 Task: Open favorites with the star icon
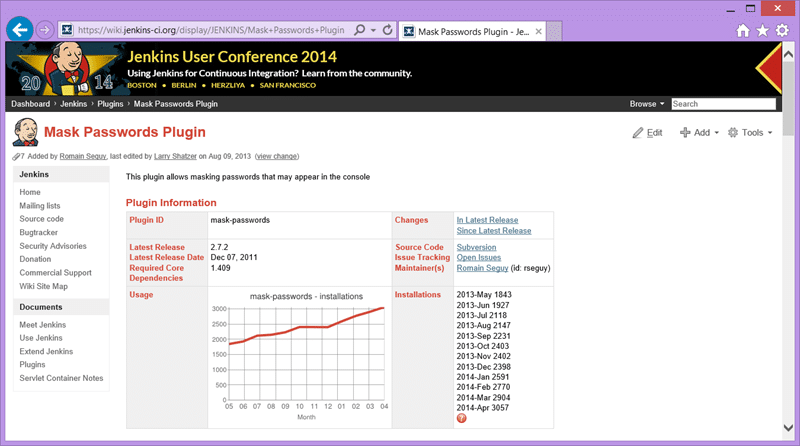coord(762,31)
